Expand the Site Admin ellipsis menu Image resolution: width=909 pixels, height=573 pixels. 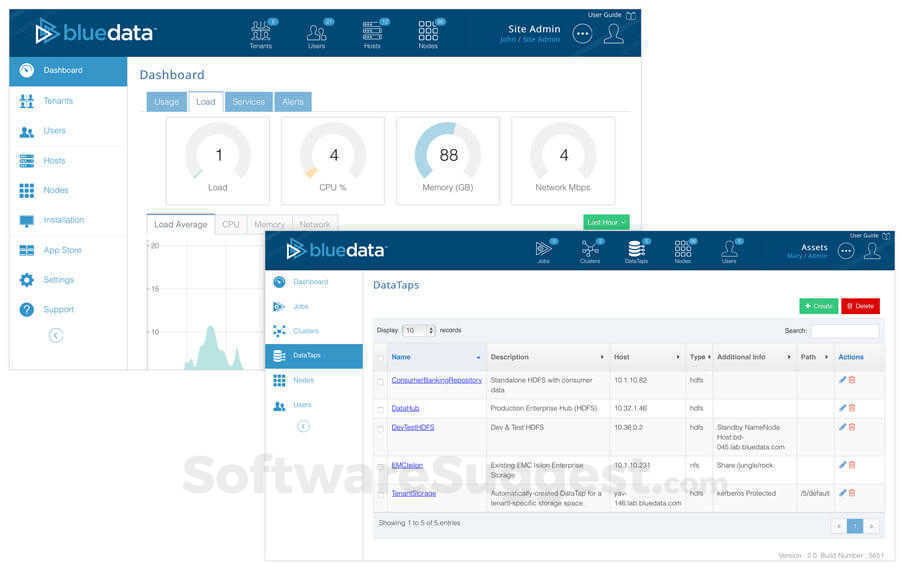click(x=582, y=33)
